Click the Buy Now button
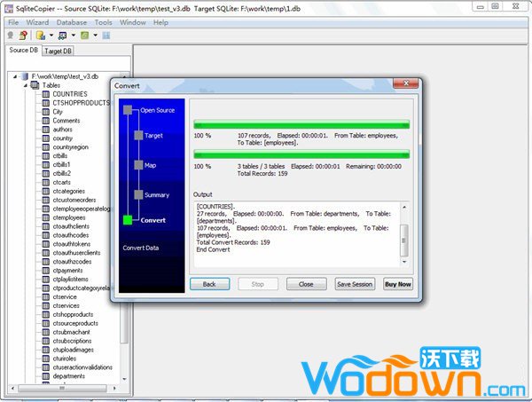The height and width of the screenshot is (402, 532). click(x=397, y=284)
